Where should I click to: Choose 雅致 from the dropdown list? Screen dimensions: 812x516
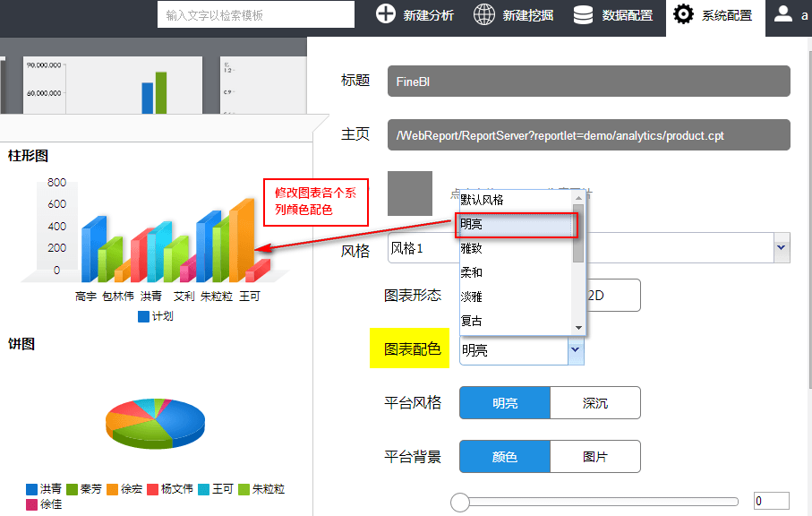coord(515,248)
